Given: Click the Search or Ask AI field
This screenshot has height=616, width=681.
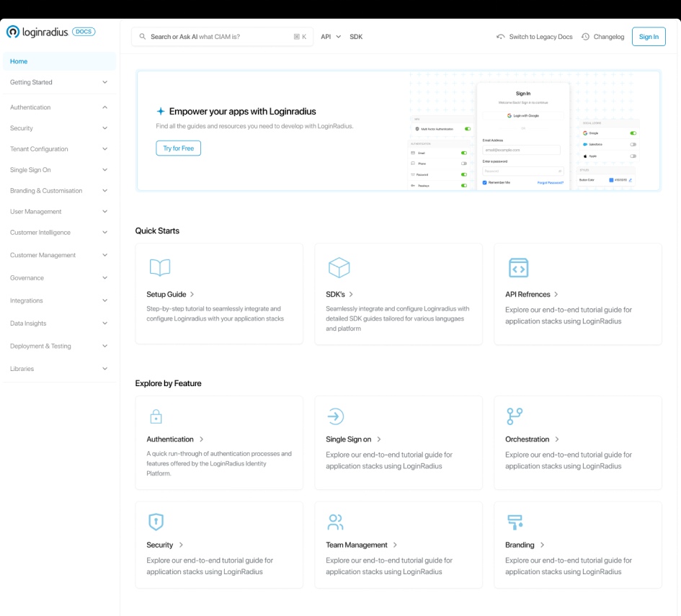Looking at the screenshot, I should [x=223, y=37].
